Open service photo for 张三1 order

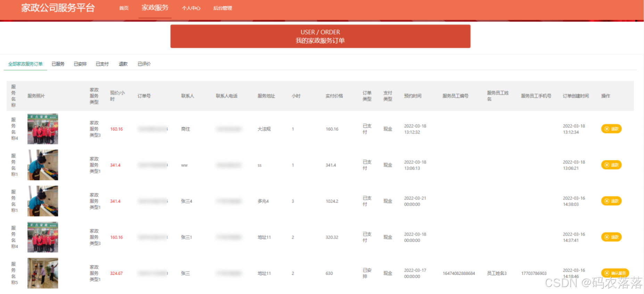click(x=43, y=237)
